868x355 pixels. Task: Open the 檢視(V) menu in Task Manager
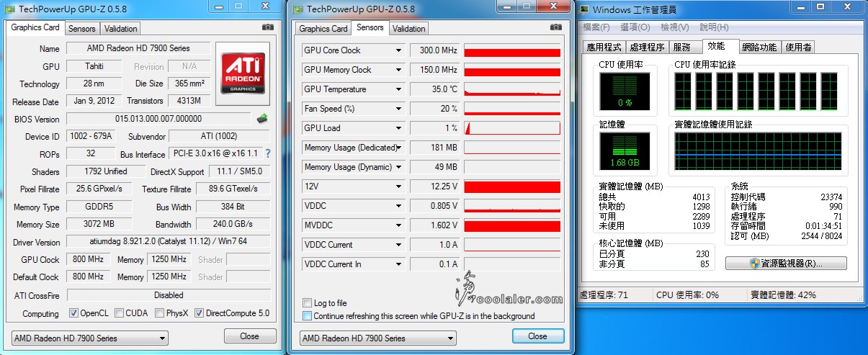[675, 27]
